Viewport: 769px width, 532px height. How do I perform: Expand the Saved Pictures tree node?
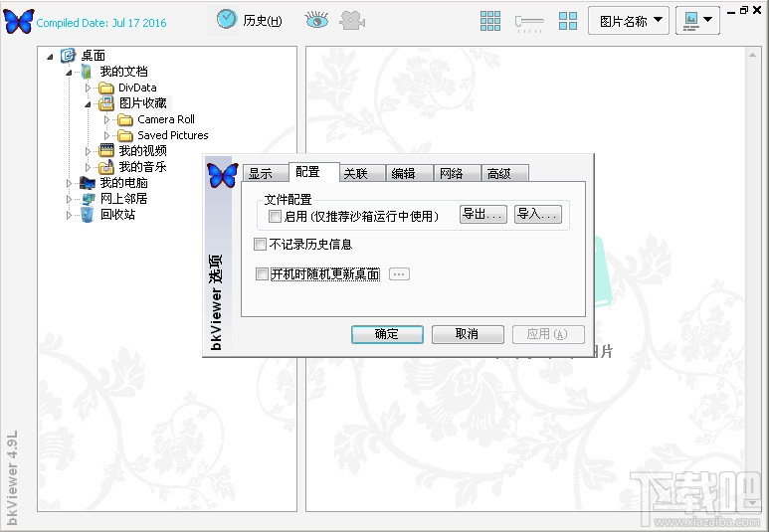tap(106, 135)
